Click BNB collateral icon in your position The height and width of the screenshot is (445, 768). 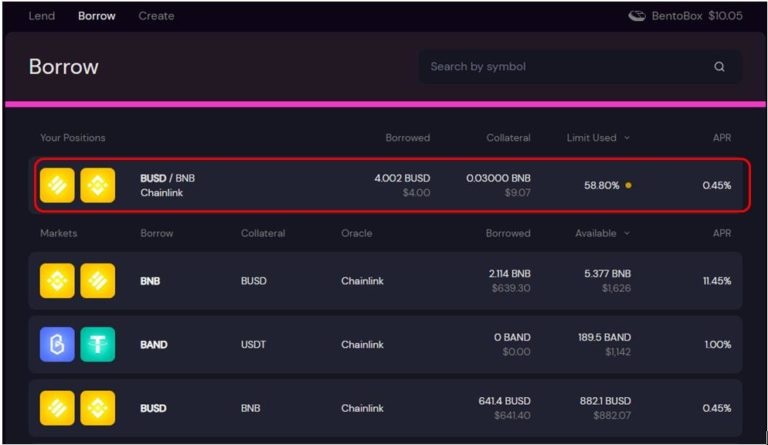pos(98,185)
